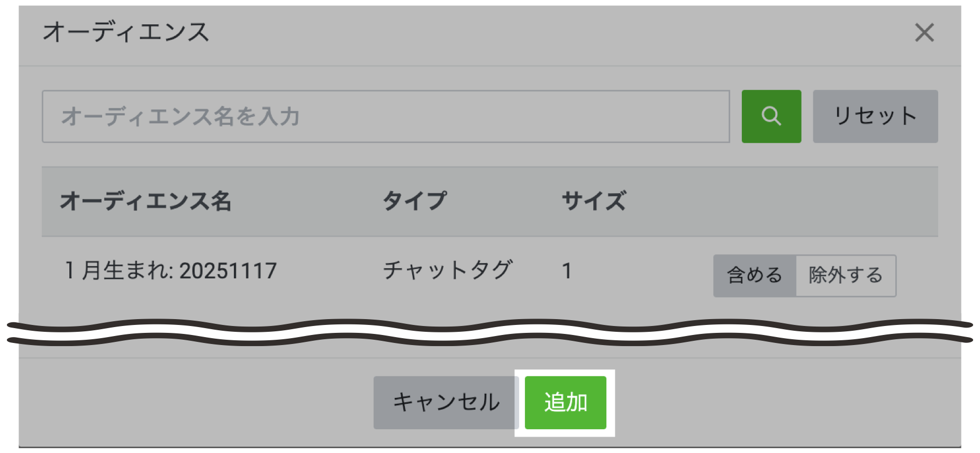
Task: Click the green magnifying glass search icon
Action: 771,116
